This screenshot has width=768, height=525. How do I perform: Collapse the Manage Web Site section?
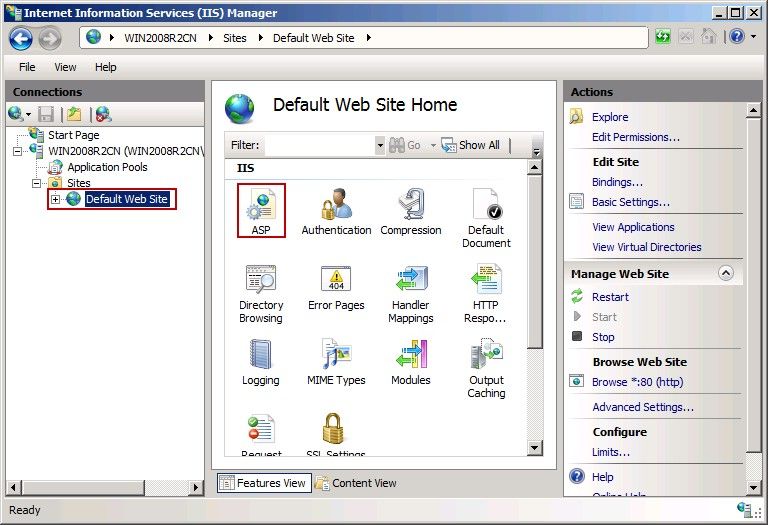726,273
